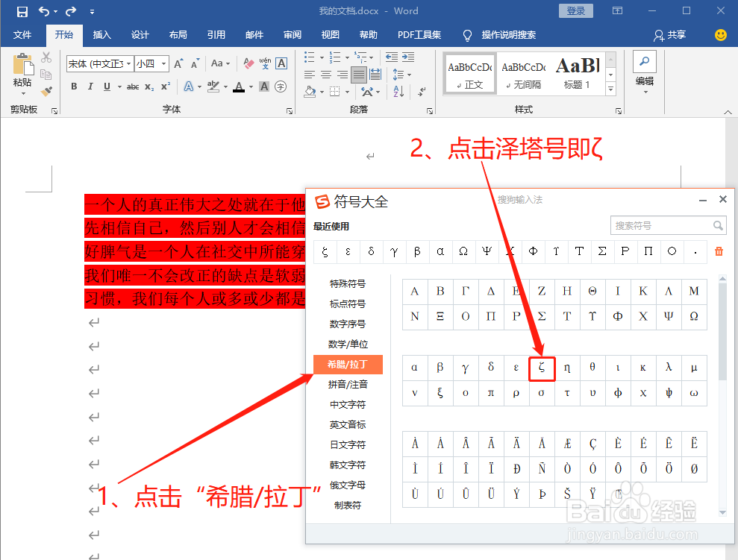Cut the selected text with the scissors icon

(46, 57)
